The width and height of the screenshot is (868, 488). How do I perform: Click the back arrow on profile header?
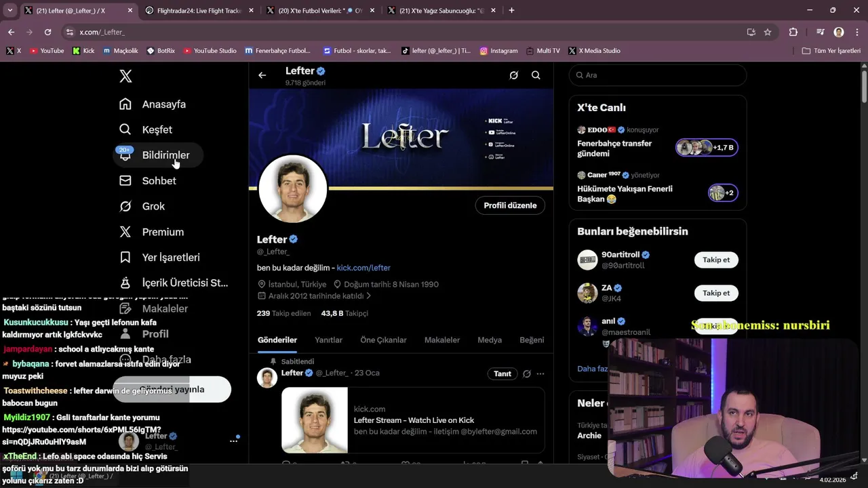click(x=262, y=75)
